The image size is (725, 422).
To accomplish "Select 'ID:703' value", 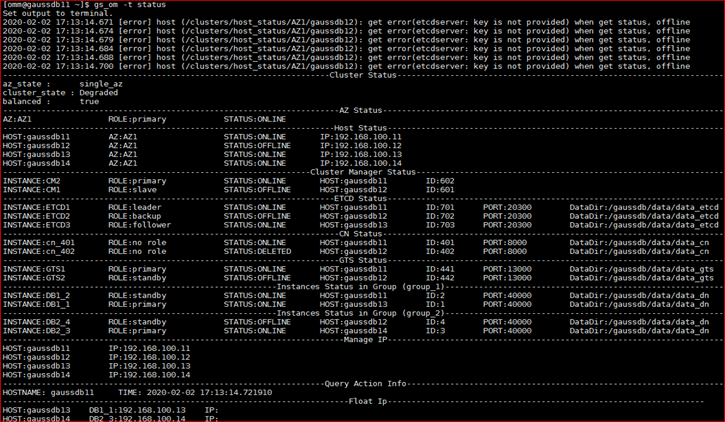I will (x=440, y=225).
